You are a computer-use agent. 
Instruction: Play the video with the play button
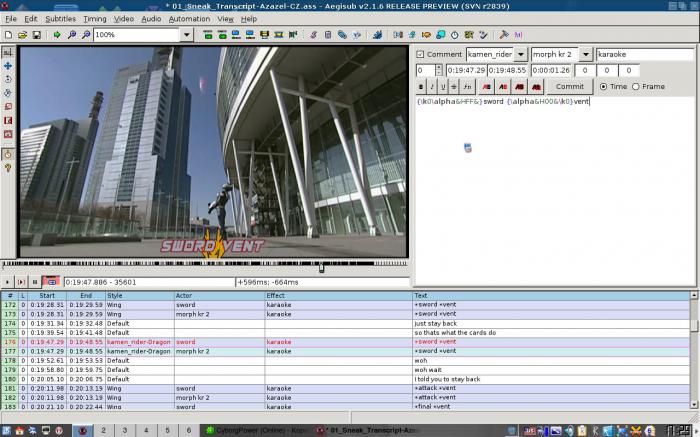[x=7, y=282]
